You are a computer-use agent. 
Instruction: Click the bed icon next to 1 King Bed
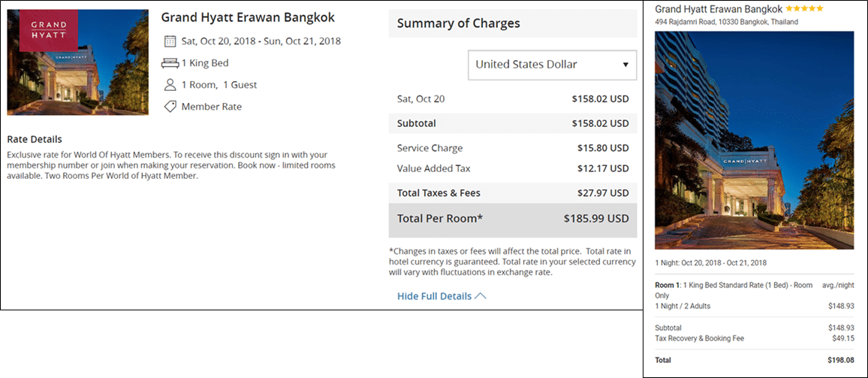pos(170,63)
